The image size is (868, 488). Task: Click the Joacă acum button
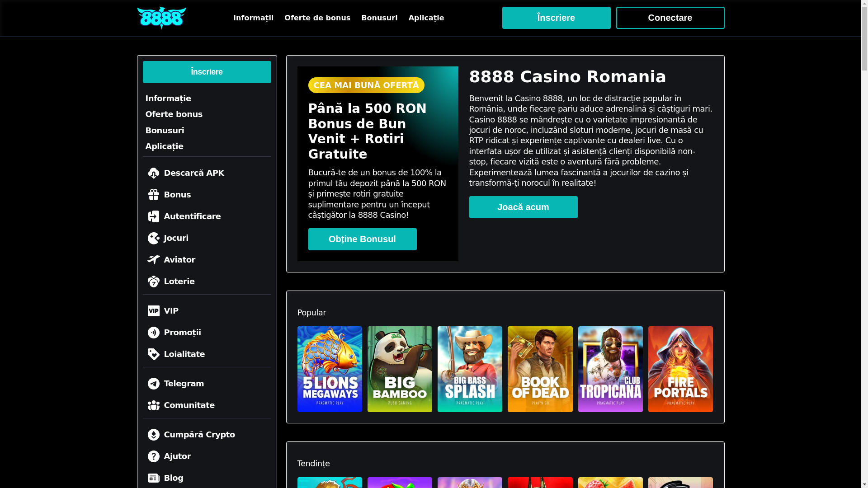point(523,207)
